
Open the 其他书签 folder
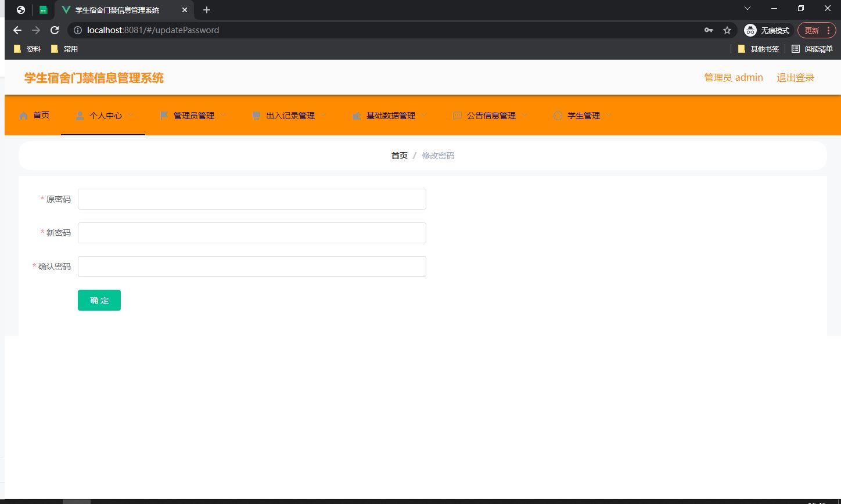click(758, 49)
